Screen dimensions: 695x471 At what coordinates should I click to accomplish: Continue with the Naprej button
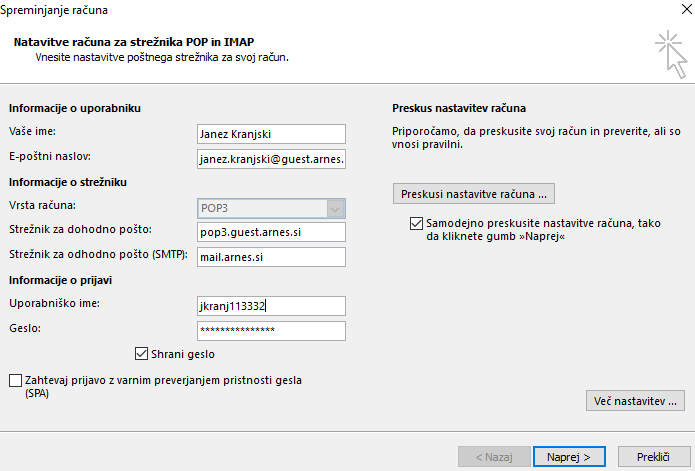pyautogui.click(x=569, y=457)
